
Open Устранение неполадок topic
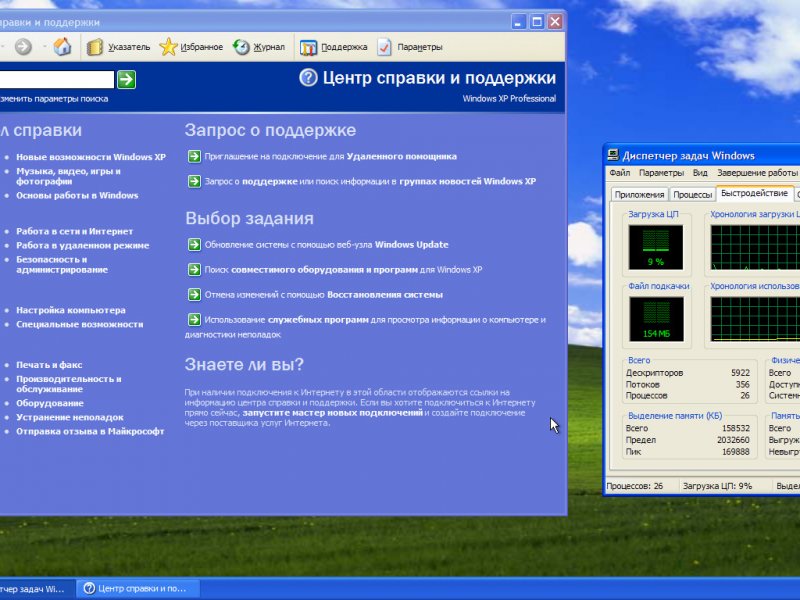[x=70, y=417]
